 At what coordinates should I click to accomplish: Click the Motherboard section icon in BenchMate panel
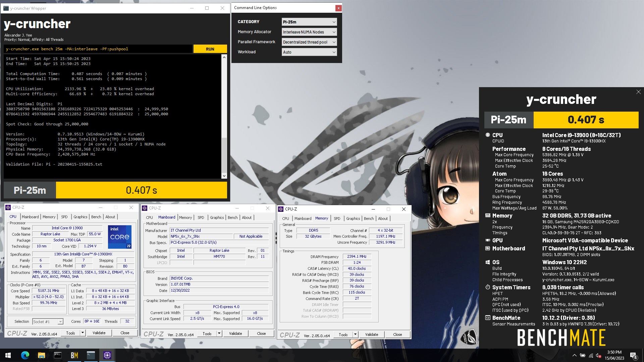(488, 248)
